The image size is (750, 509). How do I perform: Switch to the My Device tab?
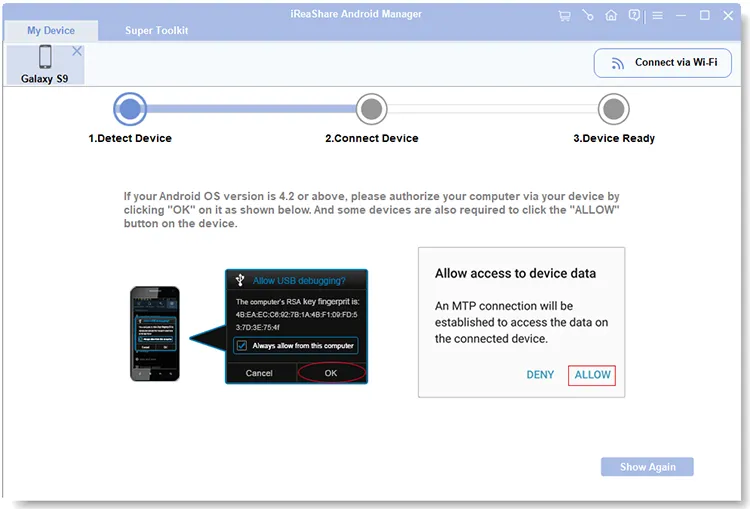point(51,31)
